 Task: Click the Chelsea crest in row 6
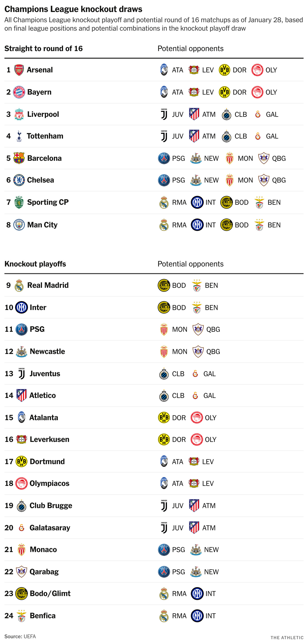pos(19,180)
